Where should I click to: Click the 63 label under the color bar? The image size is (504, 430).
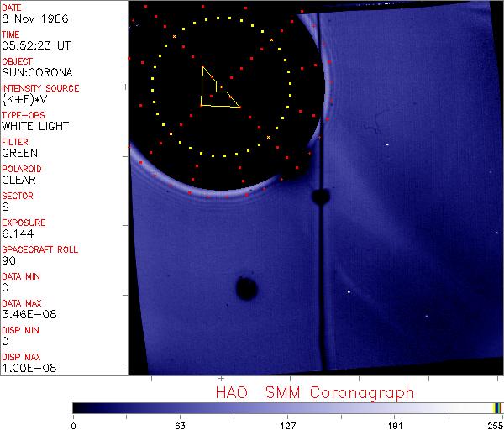180,425
